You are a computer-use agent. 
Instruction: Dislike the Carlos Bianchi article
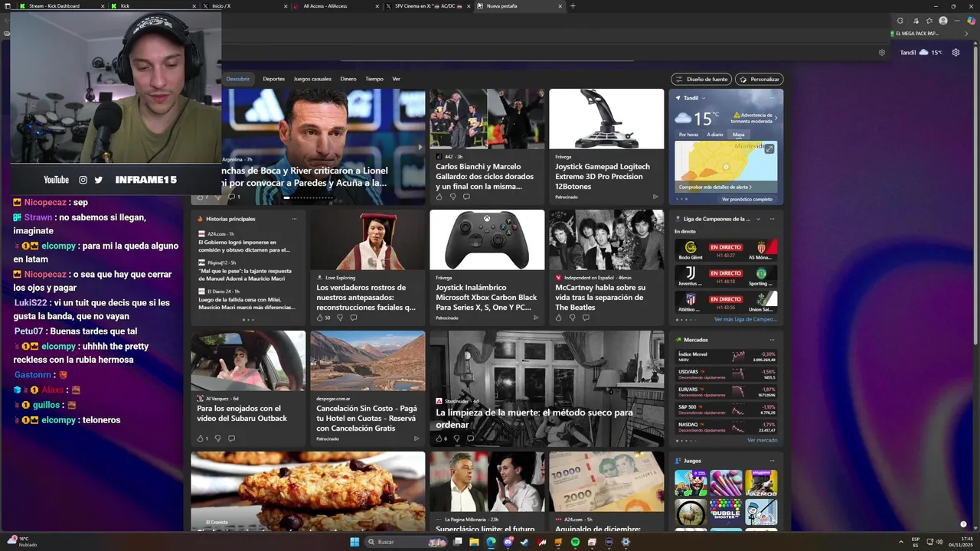[x=452, y=197]
